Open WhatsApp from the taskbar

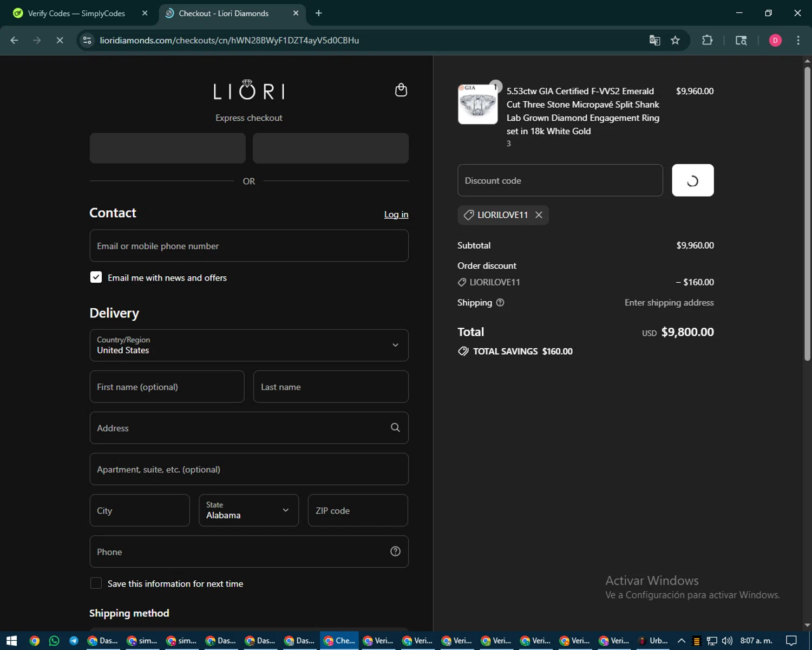coord(54,641)
